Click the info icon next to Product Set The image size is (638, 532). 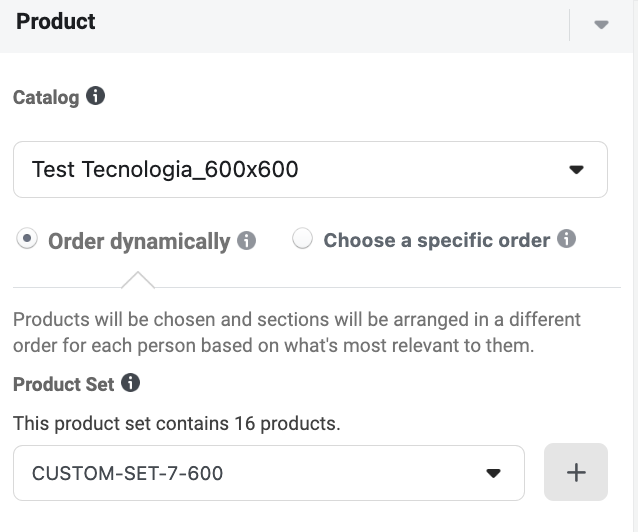coord(130,383)
